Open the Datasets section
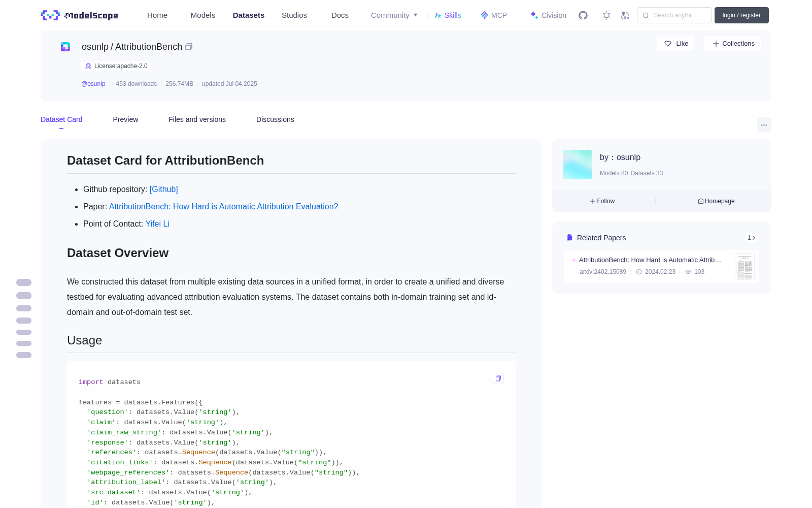 [249, 15]
